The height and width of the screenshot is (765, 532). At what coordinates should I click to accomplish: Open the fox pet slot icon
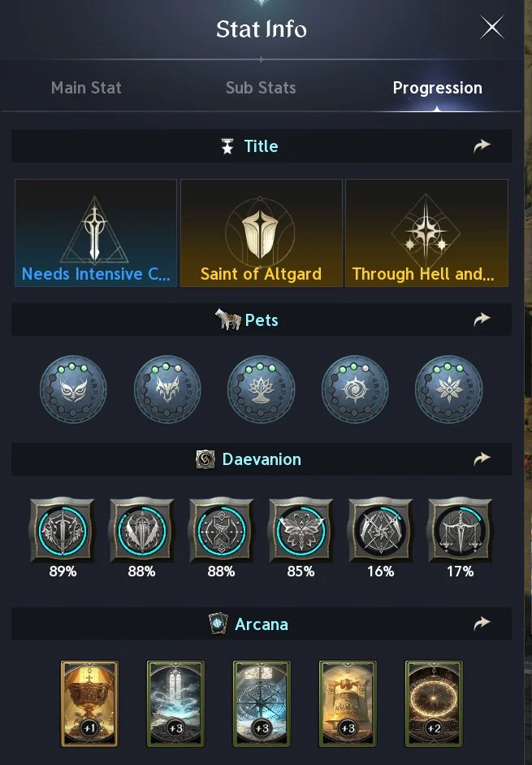167,389
